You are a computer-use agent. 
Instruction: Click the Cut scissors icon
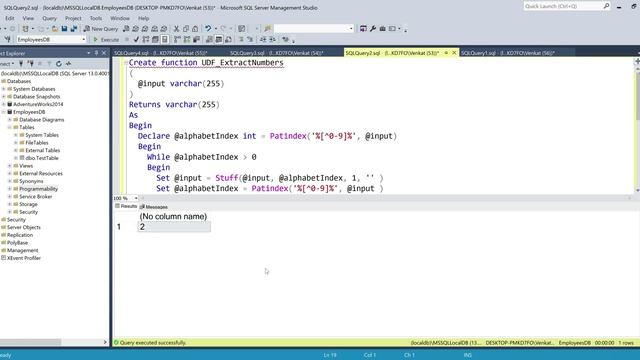176,29
